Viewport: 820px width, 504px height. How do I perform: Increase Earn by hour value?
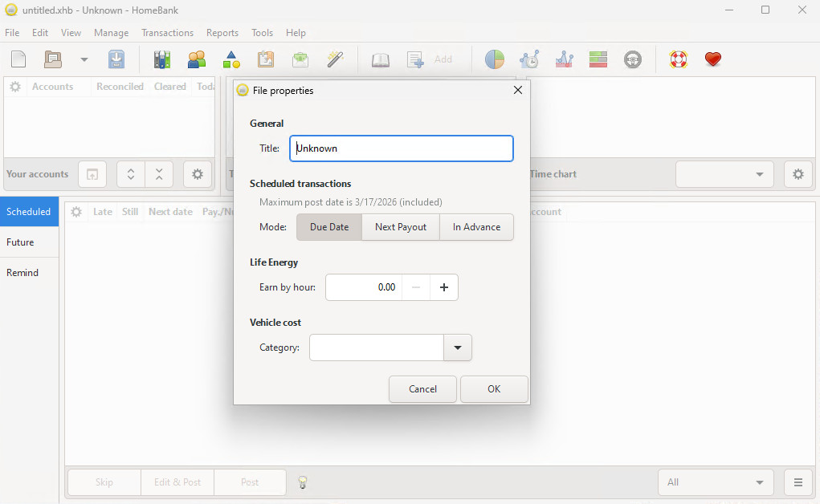tap(444, 287)
